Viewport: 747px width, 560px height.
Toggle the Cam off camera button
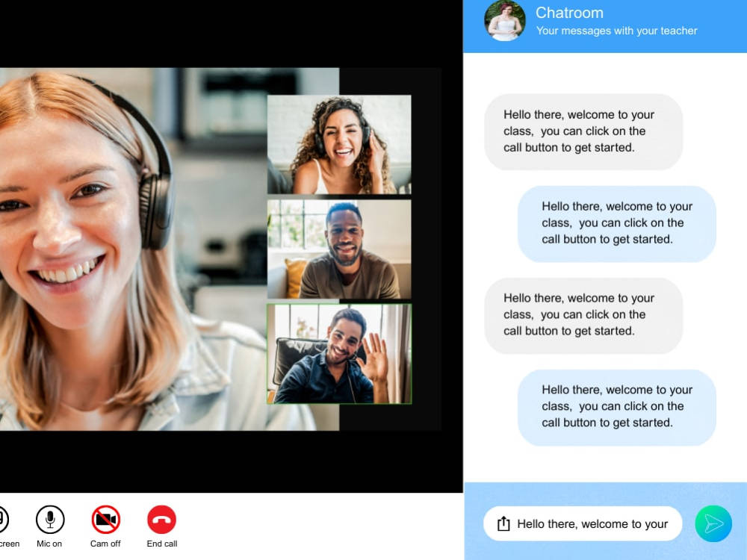(106, 520)
